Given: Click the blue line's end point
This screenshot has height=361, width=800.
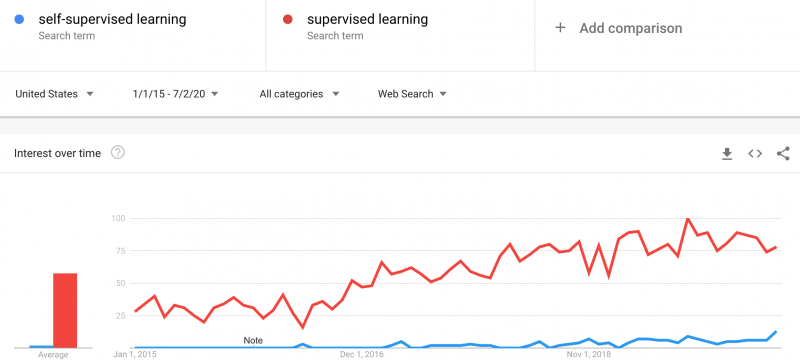Looking at the screenshot, I should (776, 331).
